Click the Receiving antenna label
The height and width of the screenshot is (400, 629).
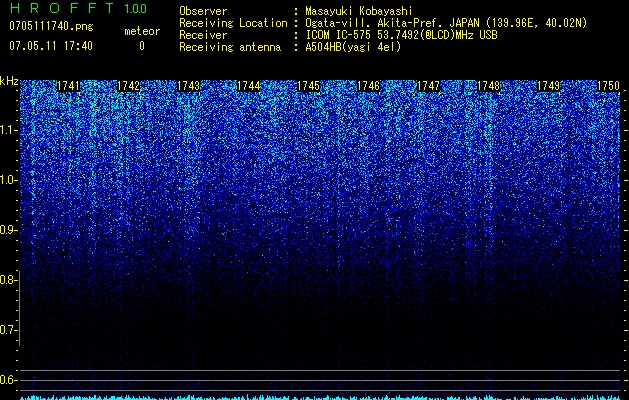(x=230, y=47)
